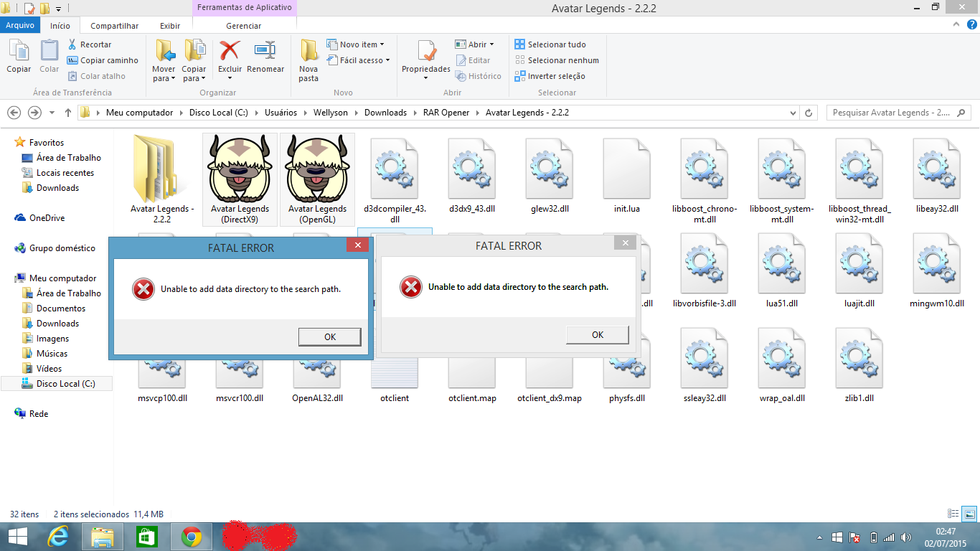Viewport: 980px width, 551px height.
Task: Go up one folder level arrow
Action: [x=68, y=113]
